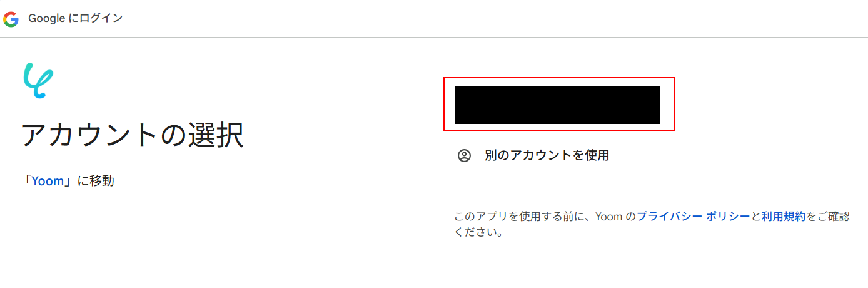This screenshot has height=288, width=868.
Task: Click the ください。 line of the notice
Action: click(478, 233)
